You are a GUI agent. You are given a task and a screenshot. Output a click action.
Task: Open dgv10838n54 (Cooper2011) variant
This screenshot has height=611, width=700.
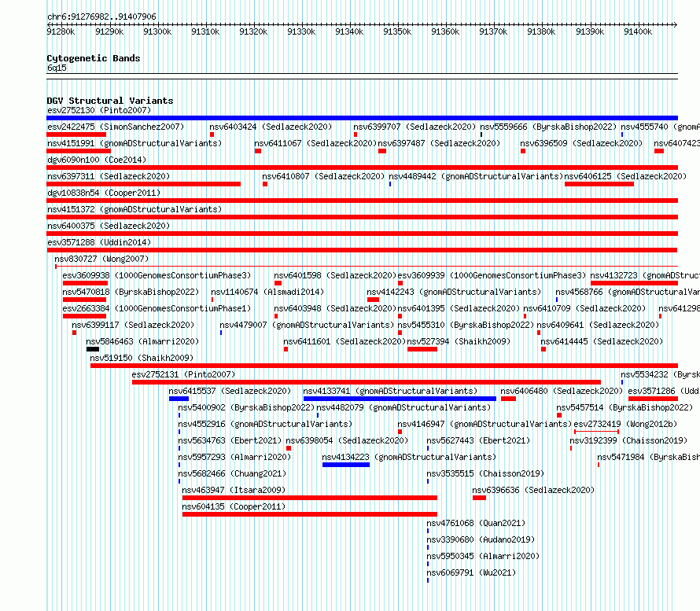[104, 193]
